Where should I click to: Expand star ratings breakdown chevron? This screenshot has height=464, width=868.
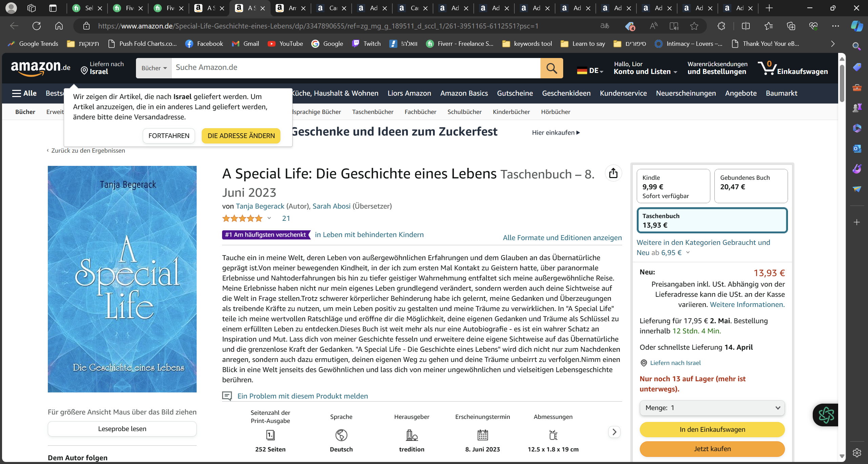[x=269, y=218]
